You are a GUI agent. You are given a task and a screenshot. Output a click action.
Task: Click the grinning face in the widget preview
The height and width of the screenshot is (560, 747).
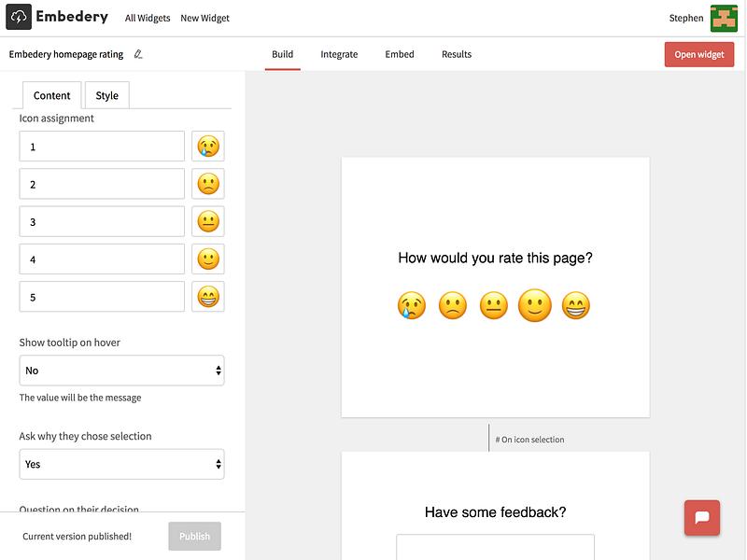(x=575, y=305)
